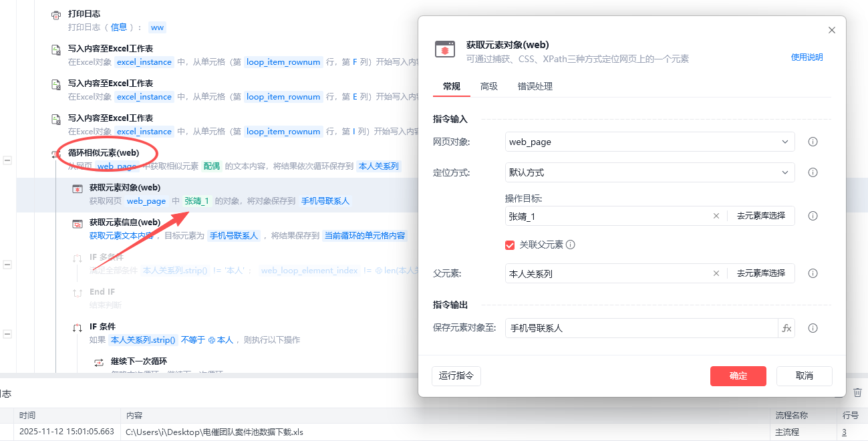Click the fx expression icon beside 手机号联系人 field
This screenshot has height=441, width=868.
pos(786,328)
